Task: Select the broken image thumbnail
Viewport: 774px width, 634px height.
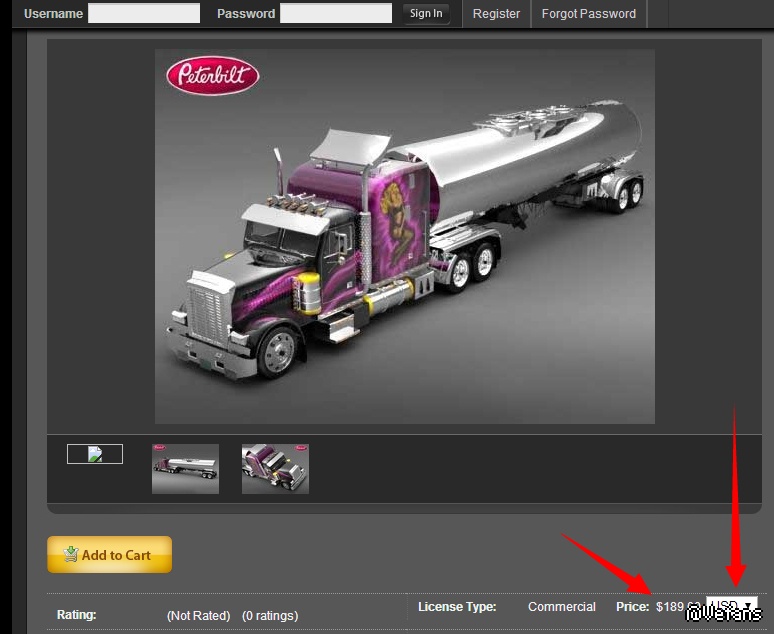Action: point(95,454)
